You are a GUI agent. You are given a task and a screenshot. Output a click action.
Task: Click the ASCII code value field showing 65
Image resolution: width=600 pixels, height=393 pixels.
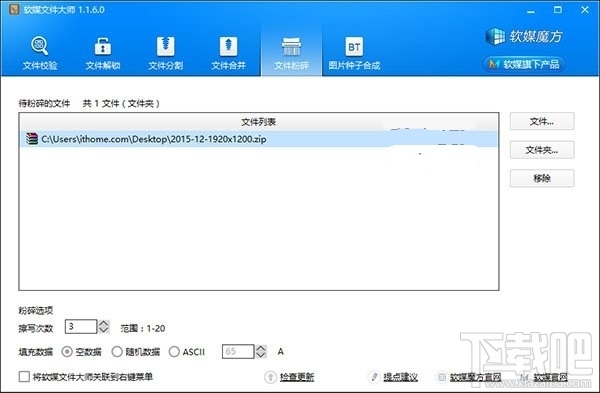click(x=238, y=352)
